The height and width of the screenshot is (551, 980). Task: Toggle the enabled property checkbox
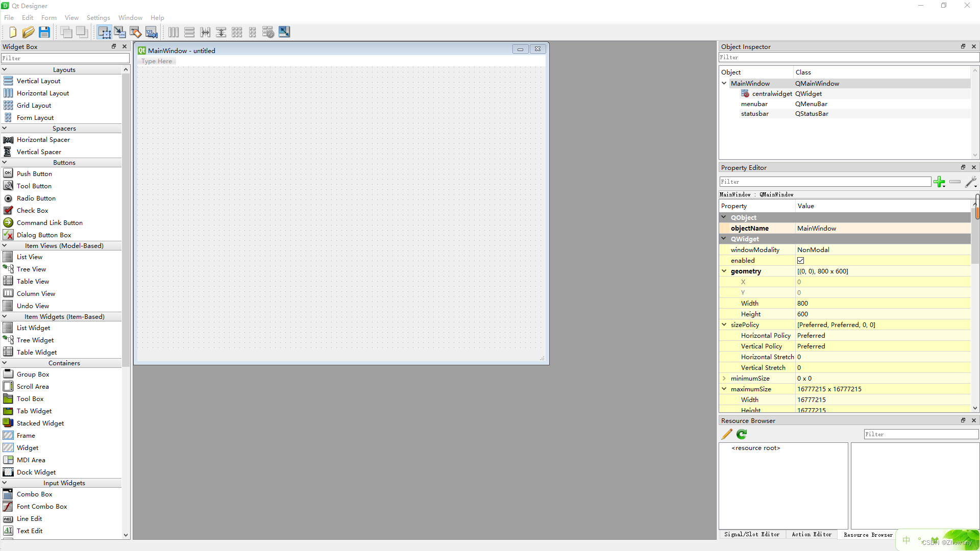tap(800, 261)
